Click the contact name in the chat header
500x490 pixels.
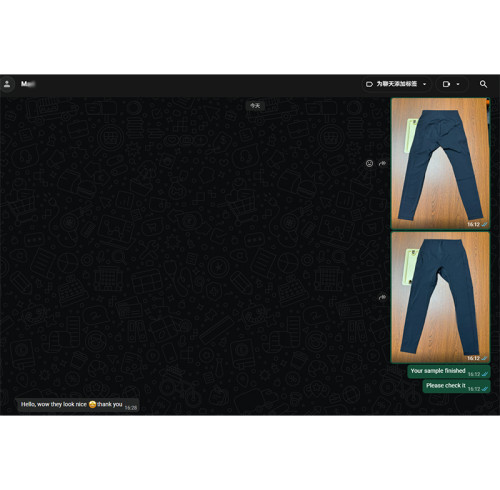coord(28,84)
